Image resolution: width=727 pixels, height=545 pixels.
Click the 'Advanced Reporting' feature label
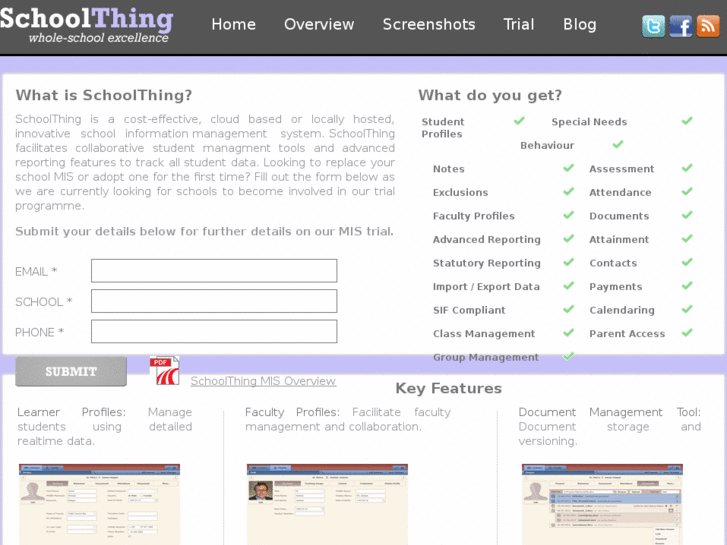[486, 240]
